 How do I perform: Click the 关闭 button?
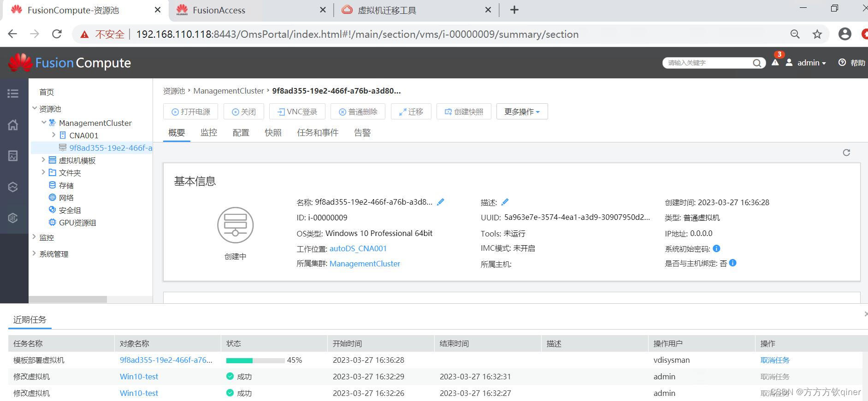pos(244,112)
